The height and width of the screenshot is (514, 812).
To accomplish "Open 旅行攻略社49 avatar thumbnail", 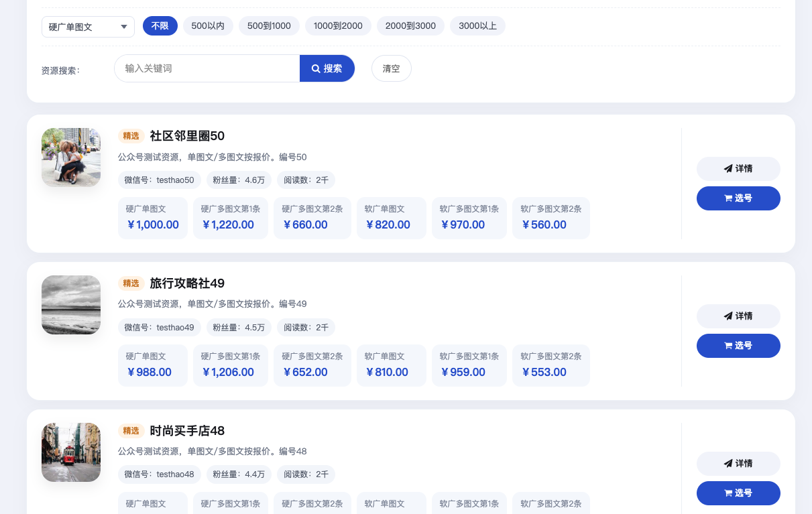I will point(71,305).
